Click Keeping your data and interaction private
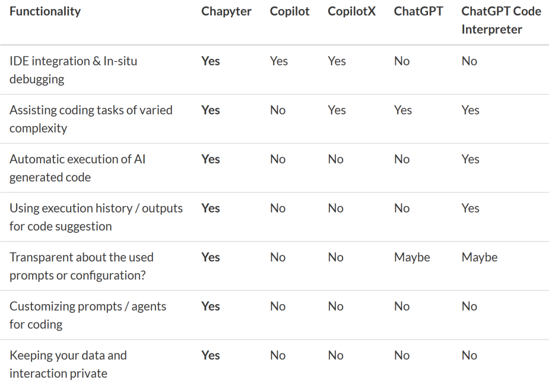549x392 pixels. click(x=68, y=365)
